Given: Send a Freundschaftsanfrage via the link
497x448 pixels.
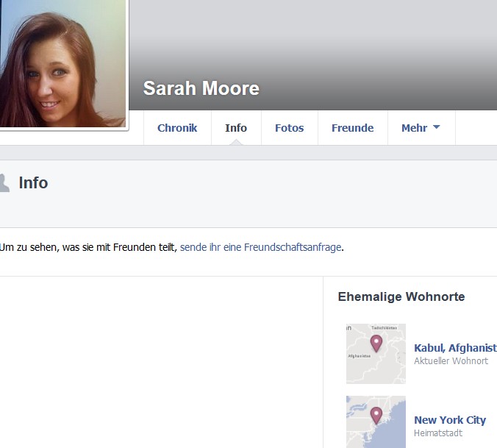Looking at the screenshot, I should tap(260, 247).
